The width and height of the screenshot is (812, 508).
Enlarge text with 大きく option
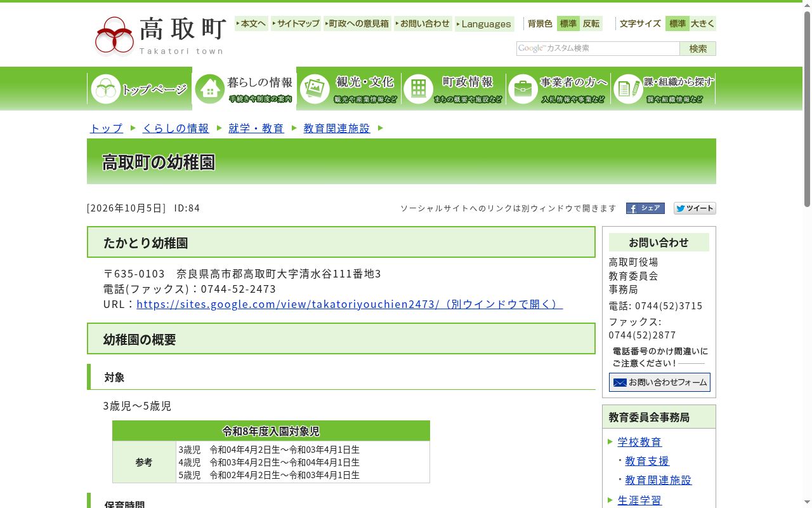[703, 23]
